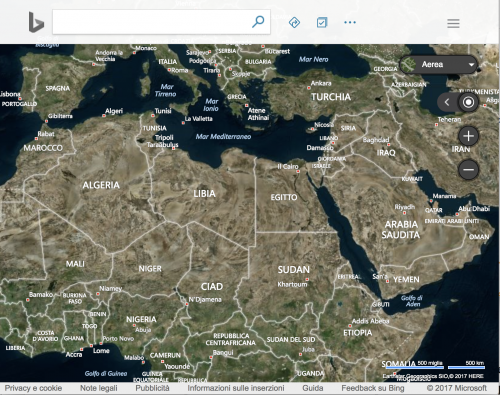The image size is (500, 395).
Task: Open Feedback su Bing link
Action: (x=373, y=388)
